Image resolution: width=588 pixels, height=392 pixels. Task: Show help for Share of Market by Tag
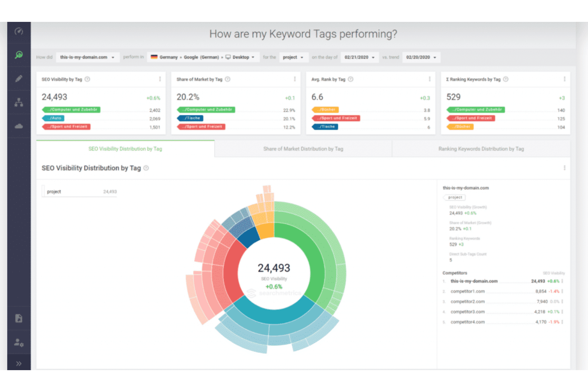pyautogui.click(x=228, y=79)
